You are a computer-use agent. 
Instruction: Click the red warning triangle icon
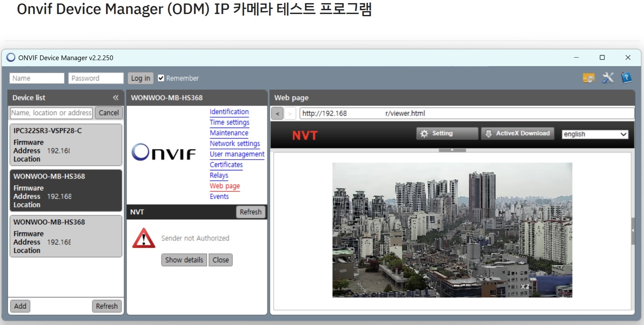(x=144, y=238)
